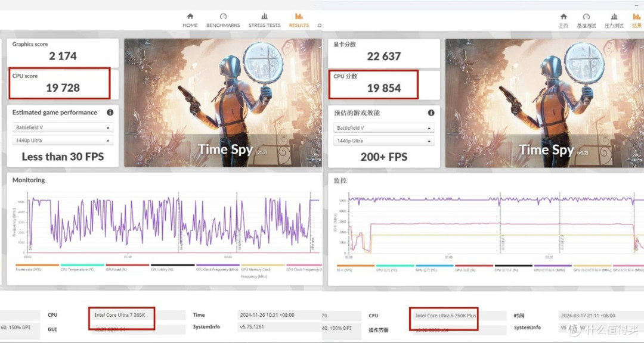Click the Time value 2024-11-26 10:21 +08:00

[x=267, y=315]
